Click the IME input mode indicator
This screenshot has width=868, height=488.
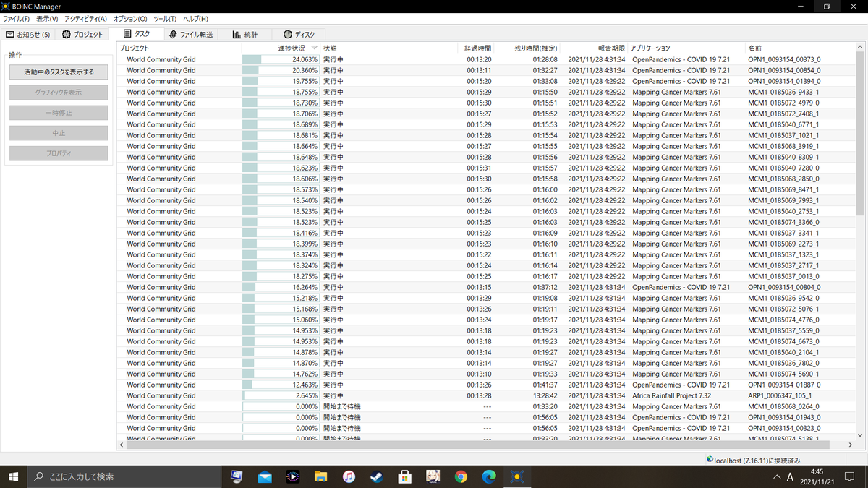click(790, 477)
